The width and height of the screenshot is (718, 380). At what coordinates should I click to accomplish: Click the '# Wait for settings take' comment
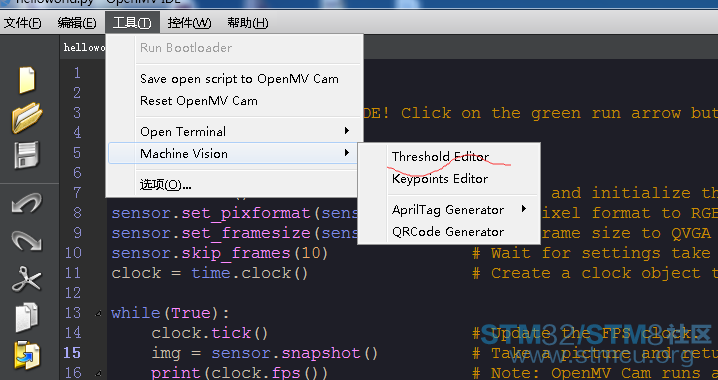(592, 253)
